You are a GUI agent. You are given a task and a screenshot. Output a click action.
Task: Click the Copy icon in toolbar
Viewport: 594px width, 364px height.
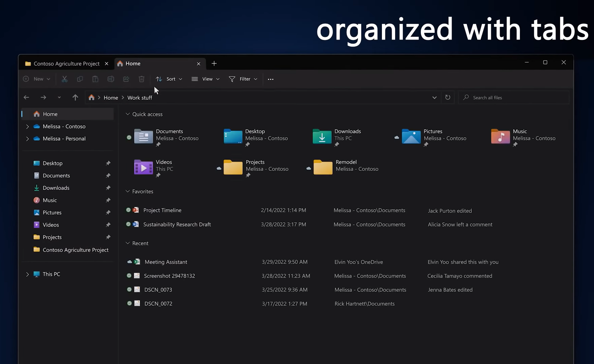pyautogui.click(x=80, y=79)
